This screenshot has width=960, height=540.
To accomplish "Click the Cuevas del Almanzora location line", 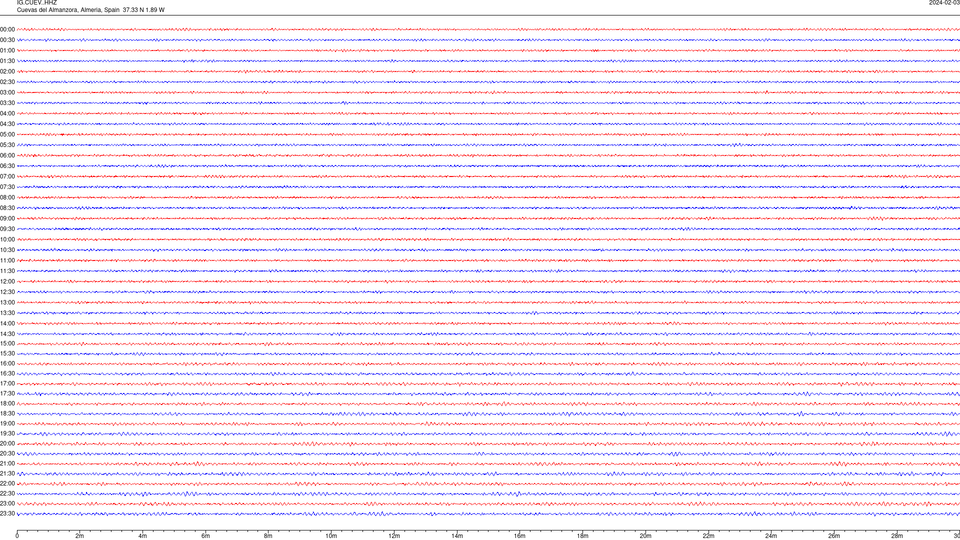I will tap(91, 10).
